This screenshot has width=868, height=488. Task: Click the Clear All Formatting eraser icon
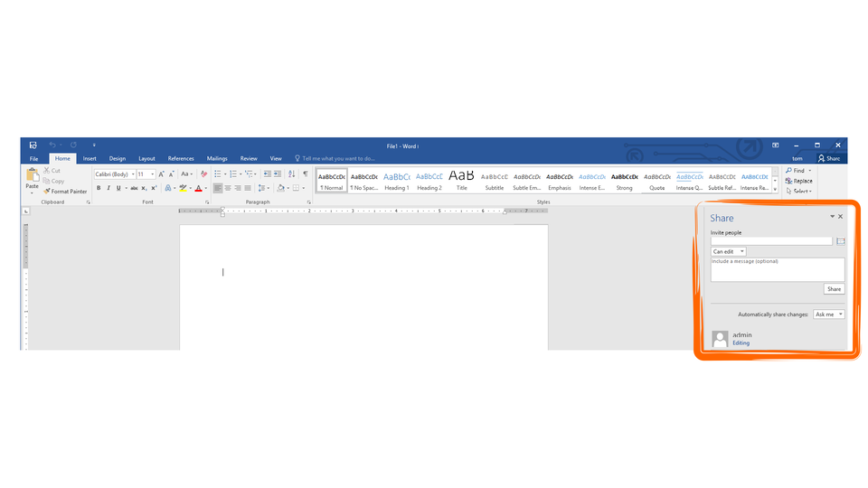(x=204, y=174)
